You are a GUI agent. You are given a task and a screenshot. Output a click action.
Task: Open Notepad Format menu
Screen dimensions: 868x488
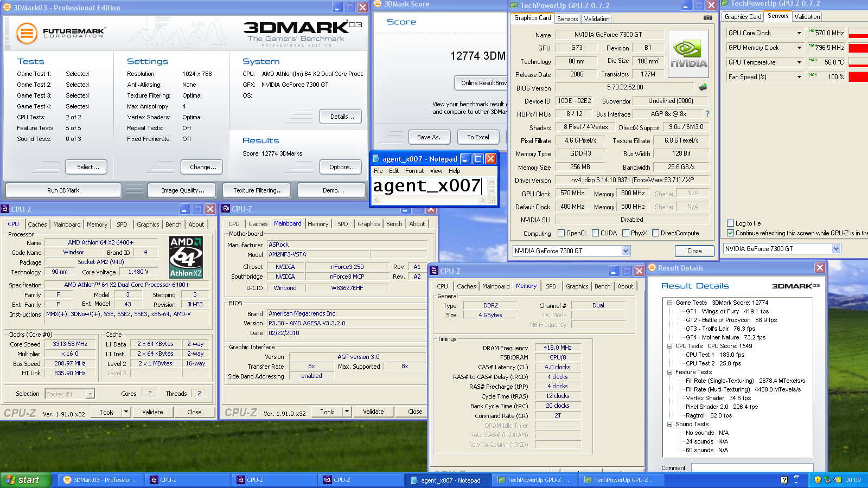click(x=414, y=171)
